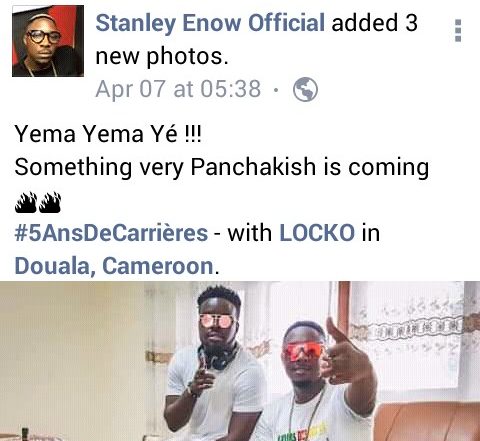The image size is (480, 441).
Task: Click 'Something very Panchakish is coming' text
Action: coord(222,167)
